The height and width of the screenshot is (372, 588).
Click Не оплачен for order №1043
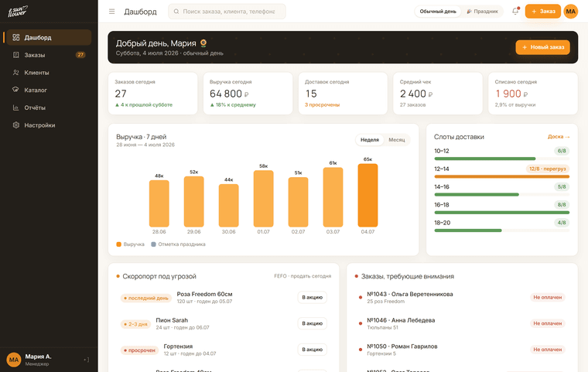548,298
